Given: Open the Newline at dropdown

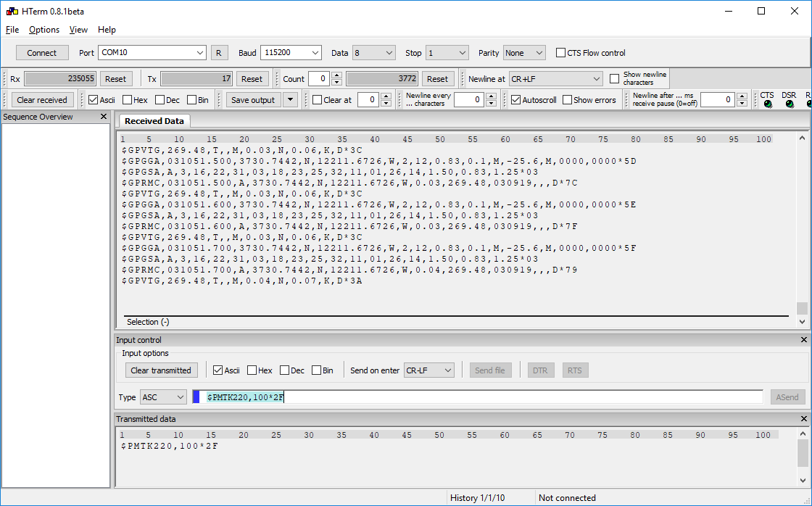Looking at the screenshot, I should coord(555,79).
